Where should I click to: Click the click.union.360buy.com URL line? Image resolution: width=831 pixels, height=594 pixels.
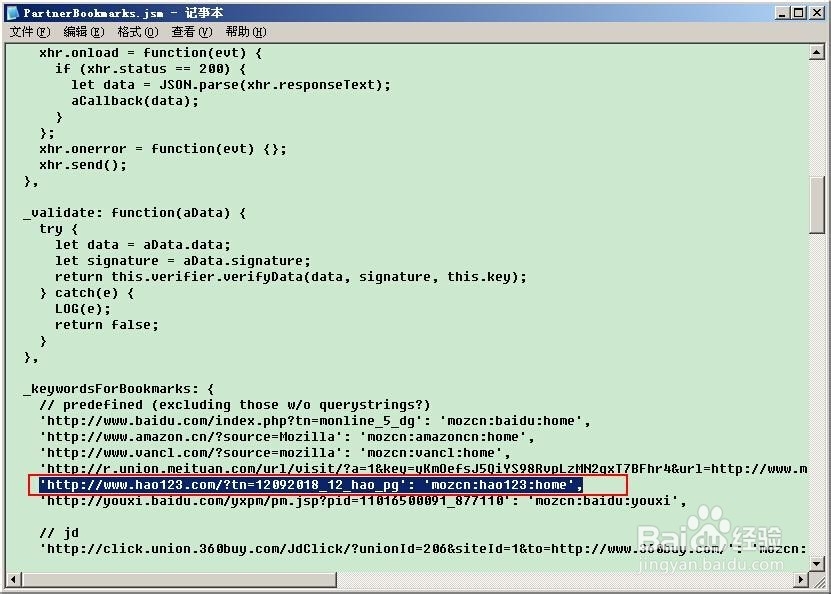click(423, 549)
